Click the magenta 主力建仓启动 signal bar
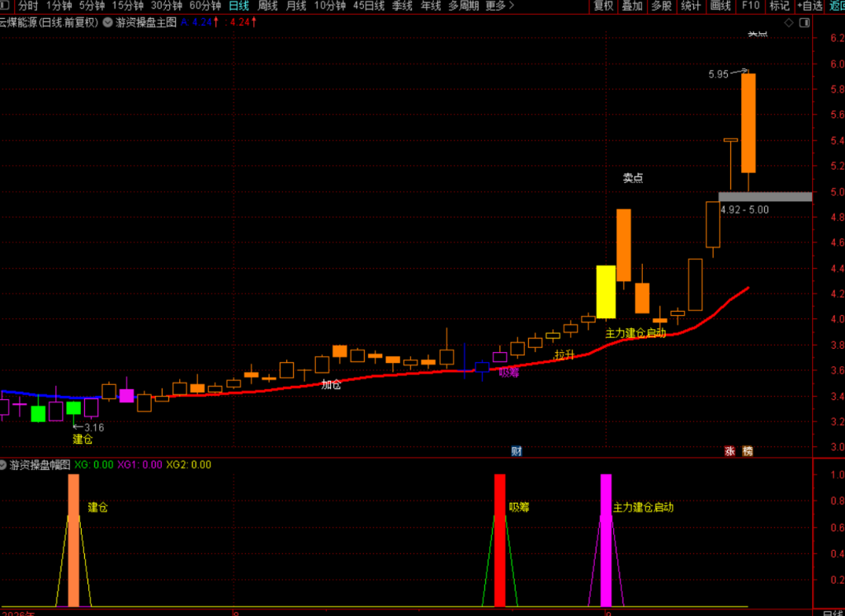Image resolution: width=845 pixels, height=616 pixels. (x=607, y=540)
